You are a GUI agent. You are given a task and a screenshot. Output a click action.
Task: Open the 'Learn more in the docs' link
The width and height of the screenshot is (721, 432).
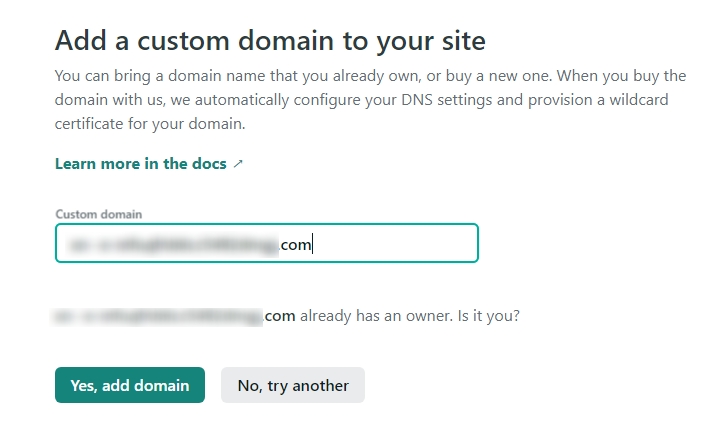coord(141,164)
